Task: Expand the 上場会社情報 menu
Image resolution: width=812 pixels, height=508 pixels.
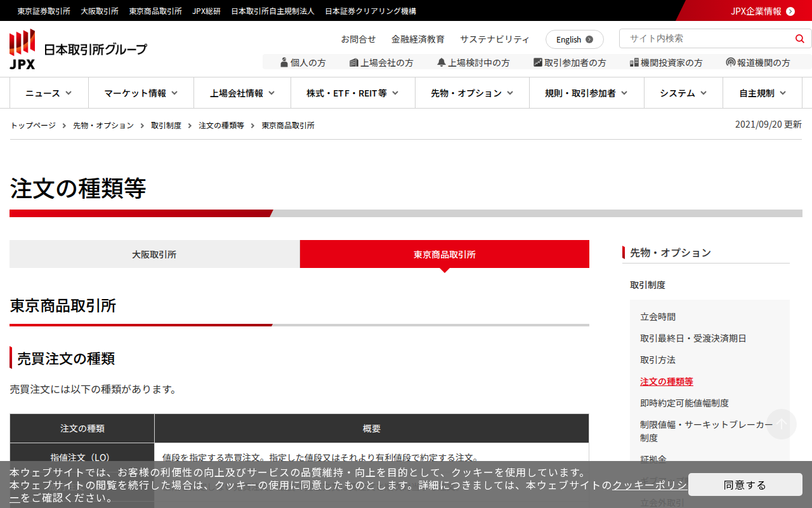Action: (x=242, y=93)
